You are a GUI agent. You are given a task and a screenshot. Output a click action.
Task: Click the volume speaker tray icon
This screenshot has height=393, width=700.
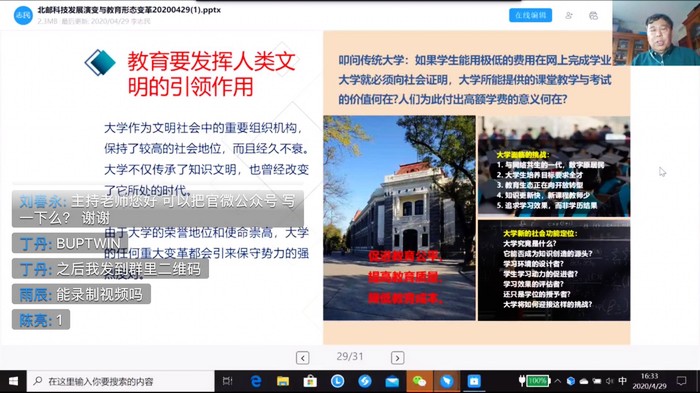(609, 381)
